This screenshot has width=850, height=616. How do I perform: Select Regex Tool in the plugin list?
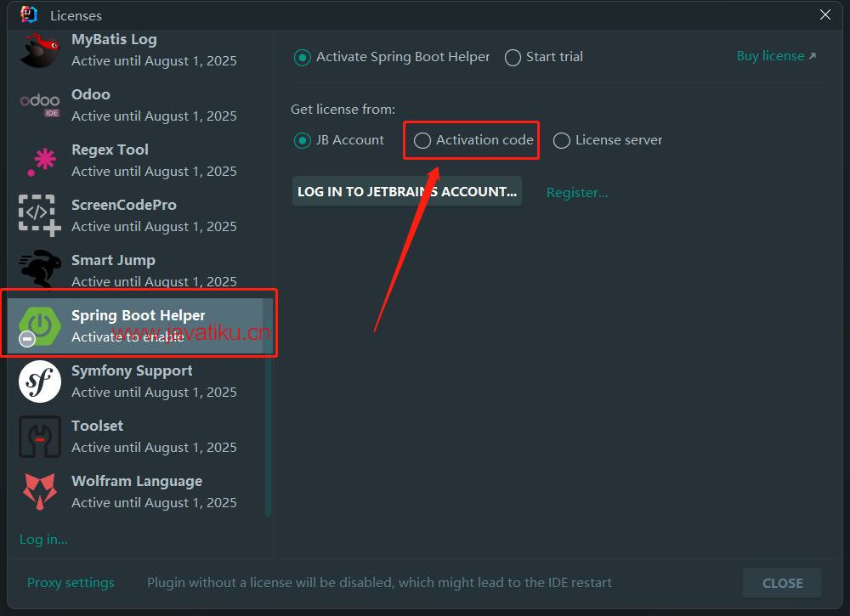[135, 161]
